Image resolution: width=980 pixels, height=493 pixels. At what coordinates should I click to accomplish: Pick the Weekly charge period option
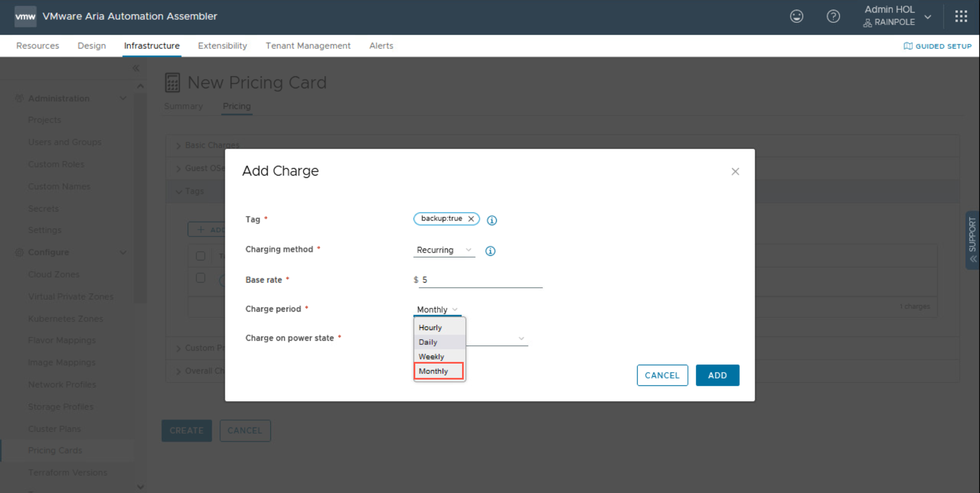[x=432, y=357]
